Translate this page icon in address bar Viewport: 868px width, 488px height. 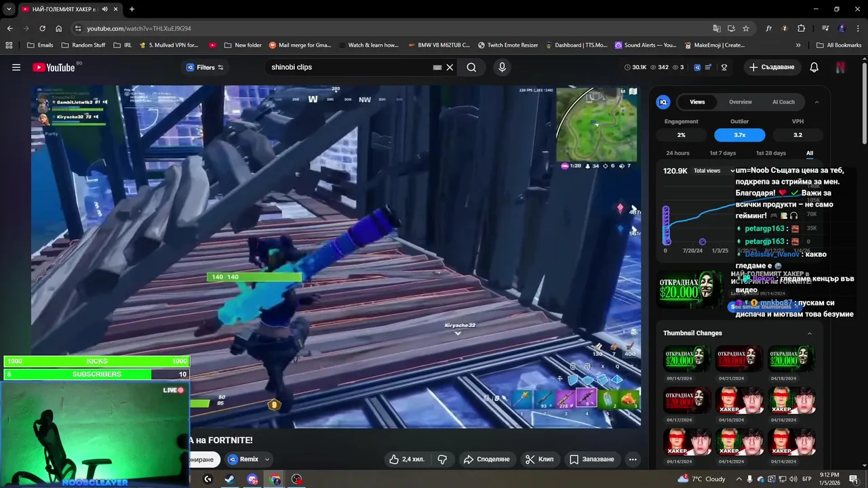coord(717,28)
